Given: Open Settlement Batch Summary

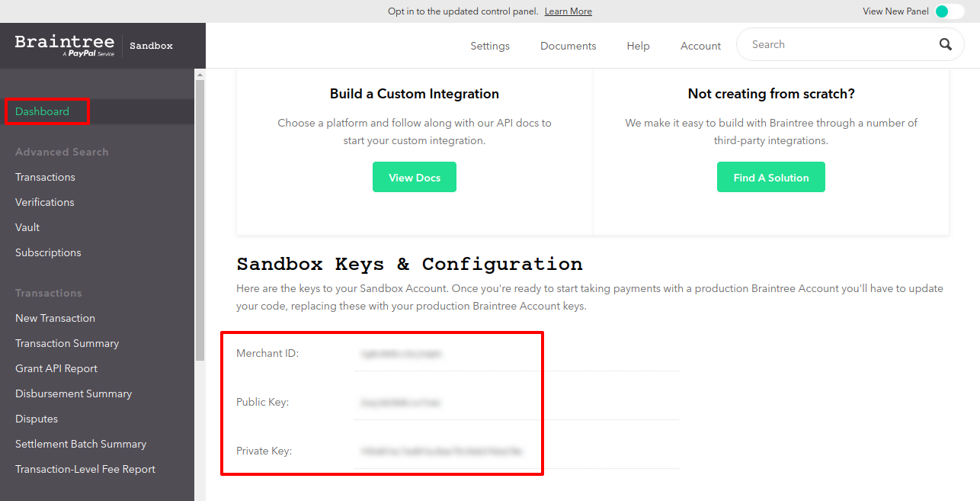Looking at the screenshot, I should pos(81,444).
